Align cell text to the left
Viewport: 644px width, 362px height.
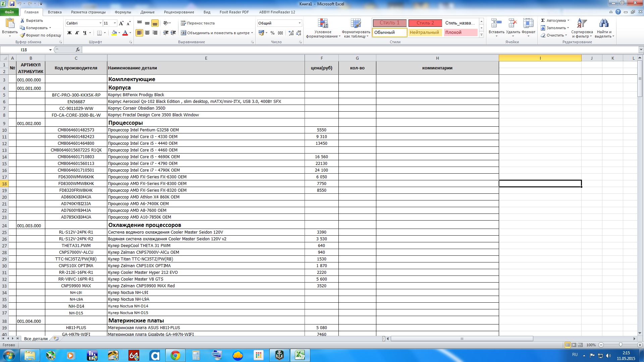tap(139, 33)
